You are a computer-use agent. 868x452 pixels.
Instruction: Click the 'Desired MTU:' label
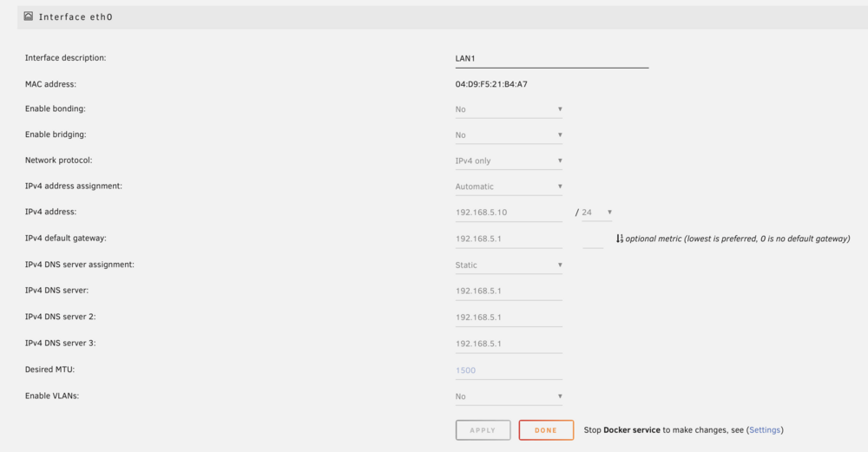[x=49, y=370]
